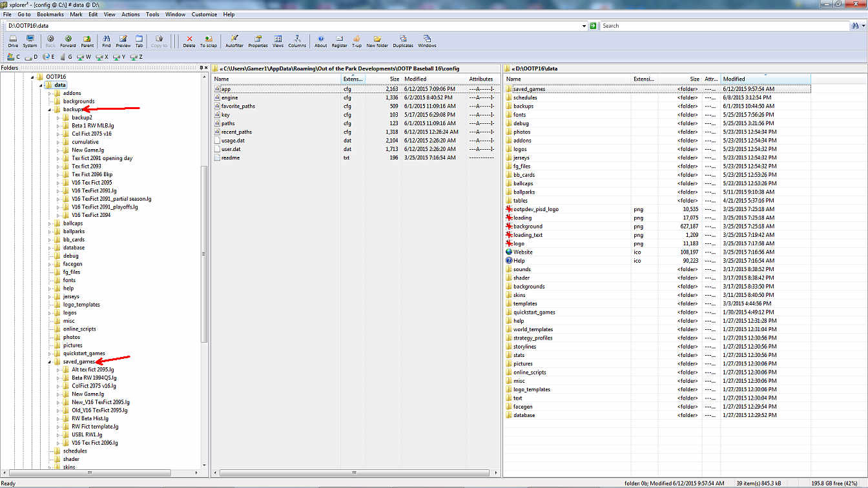Open the Bookmarks menu
Viewport: 868px width, 488px height.
click(50, 14)
